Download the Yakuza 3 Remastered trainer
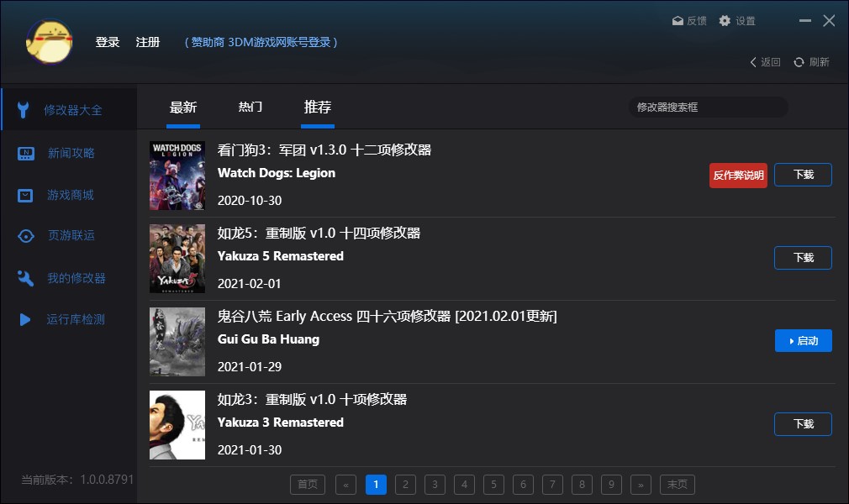849x504 pixels. point(803,424)
